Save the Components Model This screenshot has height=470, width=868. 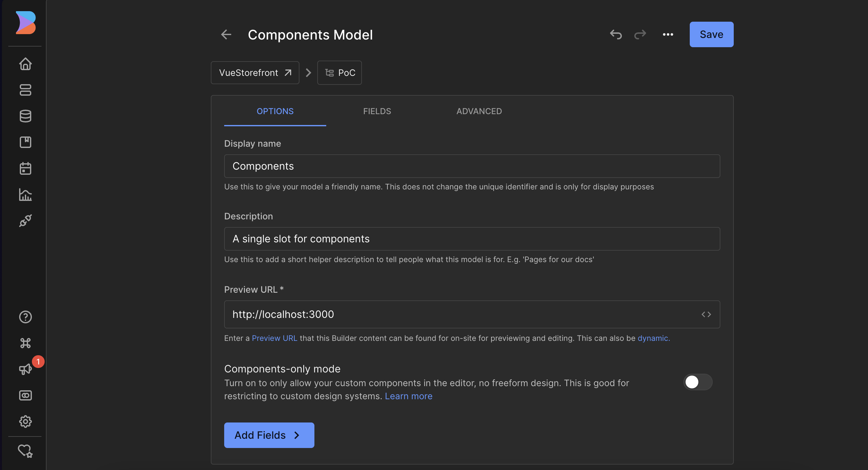point(711,34)
